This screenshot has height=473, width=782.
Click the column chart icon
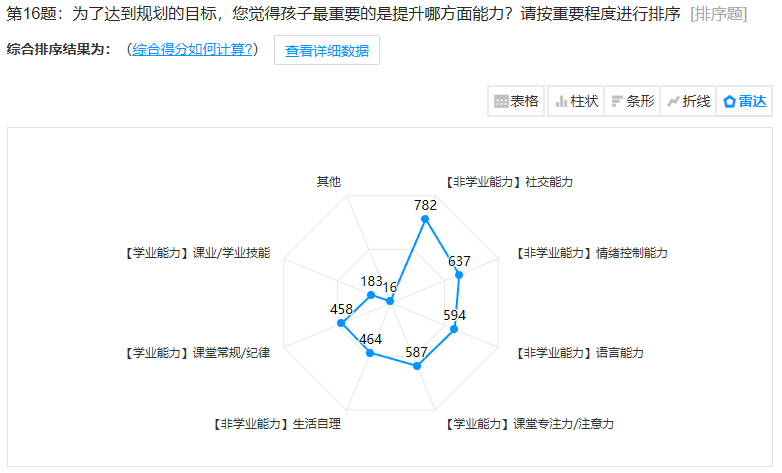pos(561,102)
